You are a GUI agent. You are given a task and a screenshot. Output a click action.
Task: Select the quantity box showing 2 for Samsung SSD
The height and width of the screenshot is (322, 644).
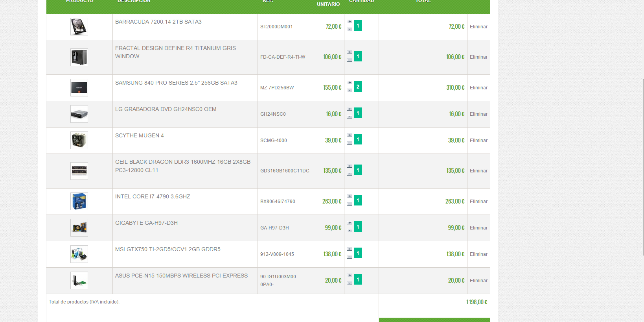(x=358, y=87)
